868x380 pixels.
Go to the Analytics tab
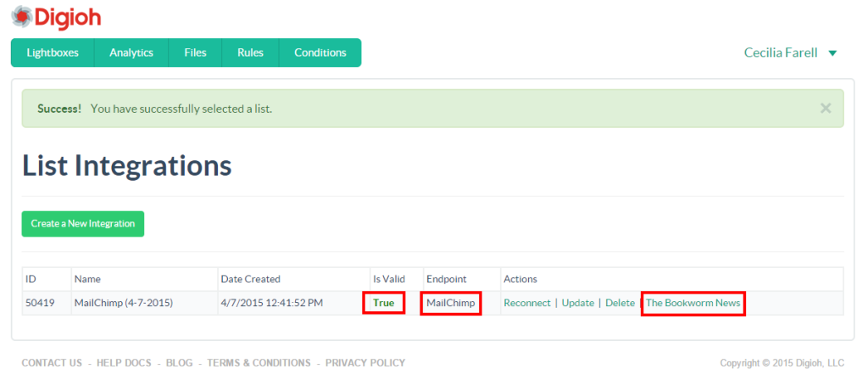coord(131,53)
